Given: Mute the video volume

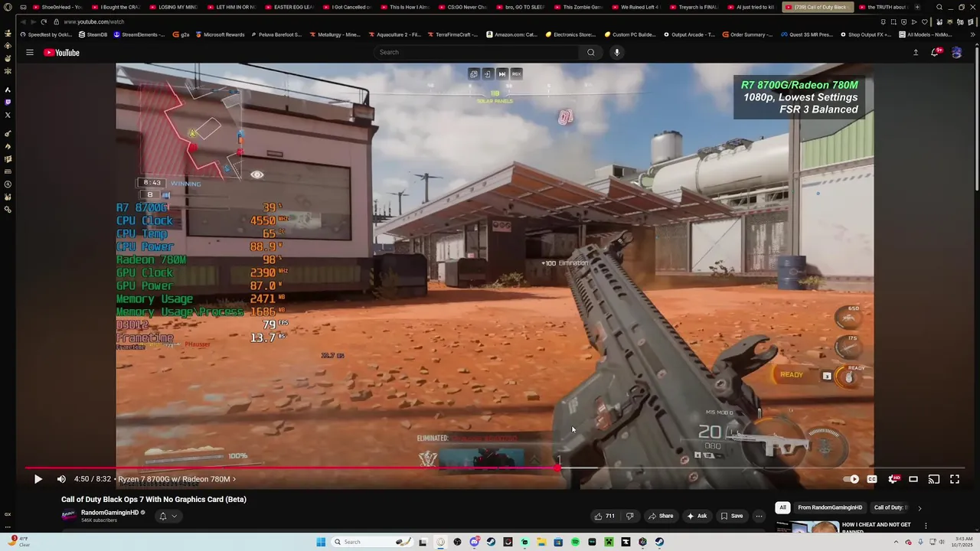Looking at the screenshot, I should (61, 479).
